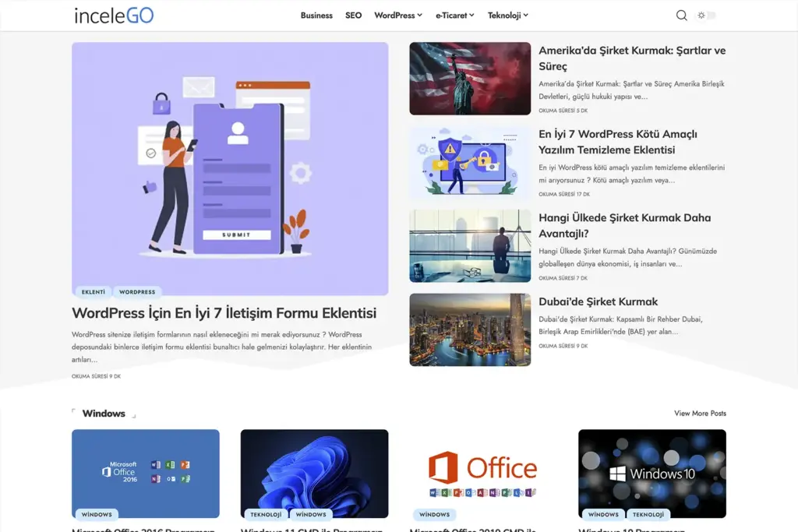The height and width of the screenshot is (532, 798).
Task: Click the WORDPRESS tag under featured image
Action: coord(137,292)
